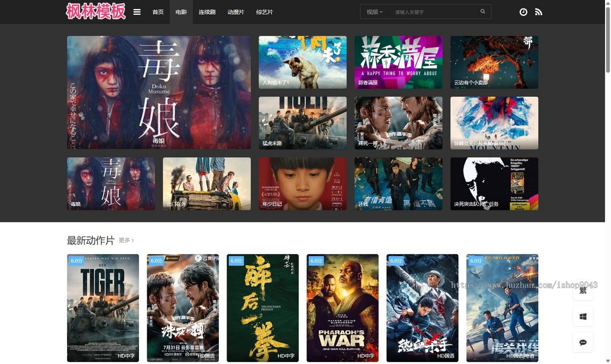This screenshot has height=364, width=611.
Task: Open the 猛虎末路 thumbnail
Action: (302, 123)
